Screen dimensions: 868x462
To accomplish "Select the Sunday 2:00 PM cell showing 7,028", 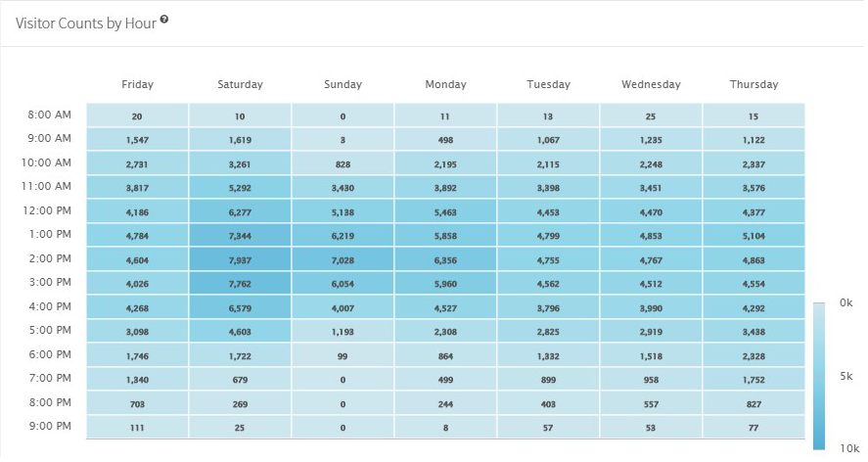I will tap(343, 259).
